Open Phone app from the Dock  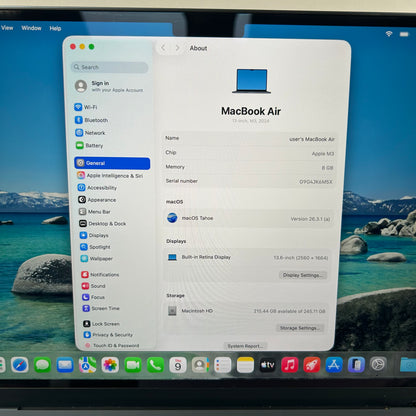pos(155,365)
